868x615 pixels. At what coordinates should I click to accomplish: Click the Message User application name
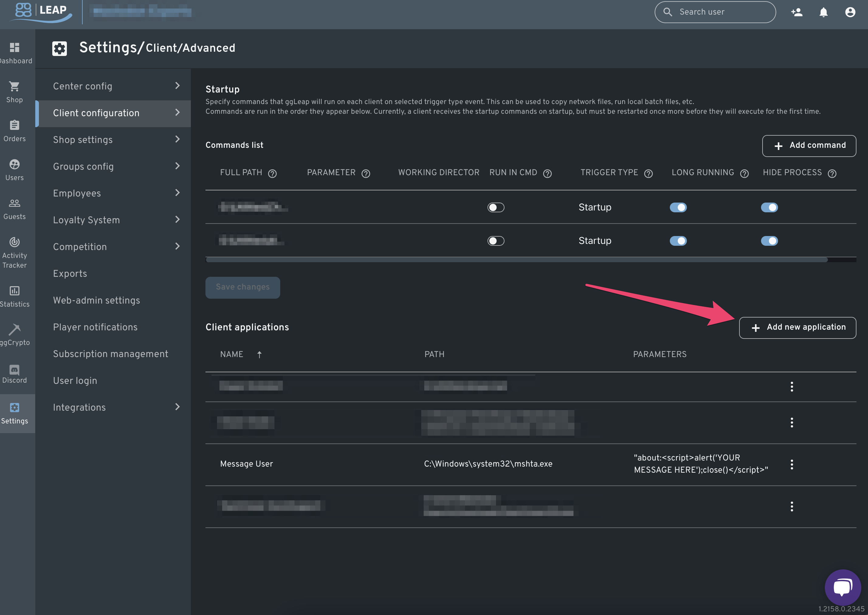pyautogui.click(x=246, y=464)
